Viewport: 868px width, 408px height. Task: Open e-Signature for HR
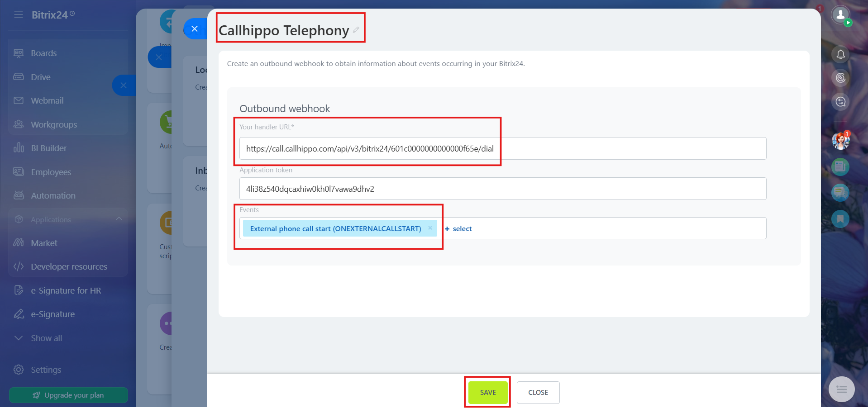[66, 290]
